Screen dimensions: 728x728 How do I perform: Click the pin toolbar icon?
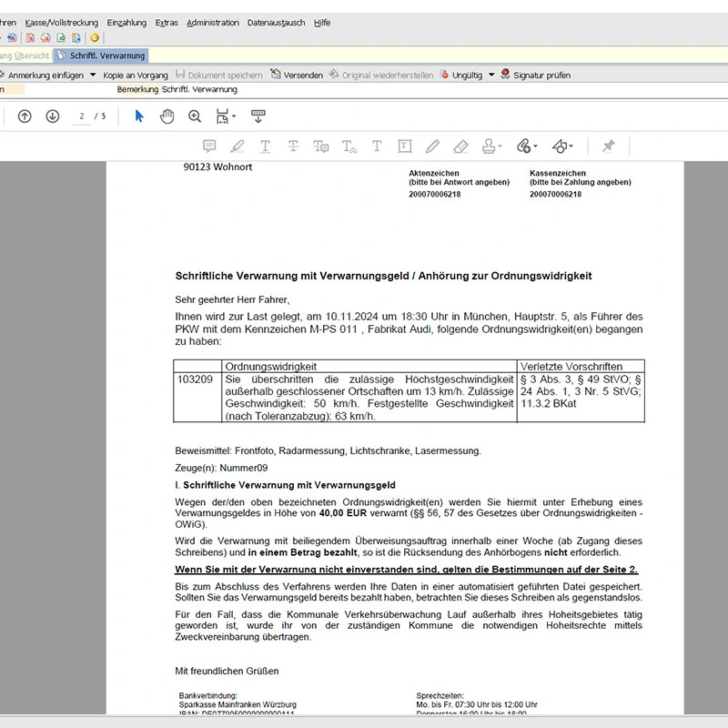pyautogui.click(x=608, y=146)
